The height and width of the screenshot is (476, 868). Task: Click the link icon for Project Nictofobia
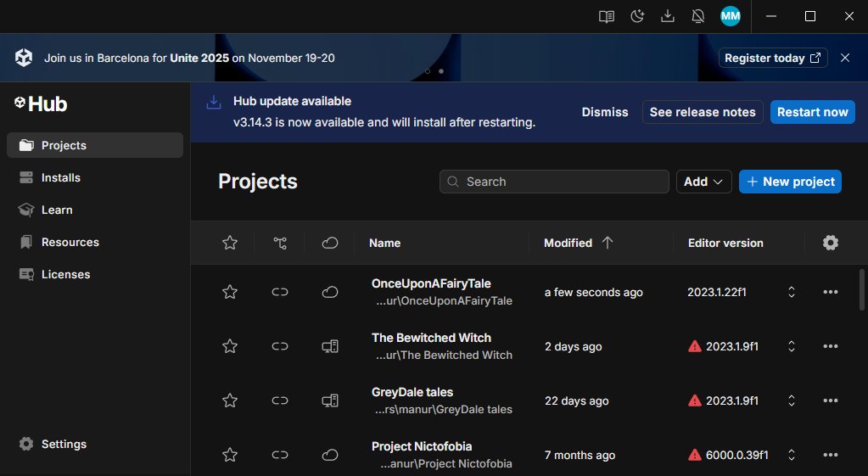[280, 455]
